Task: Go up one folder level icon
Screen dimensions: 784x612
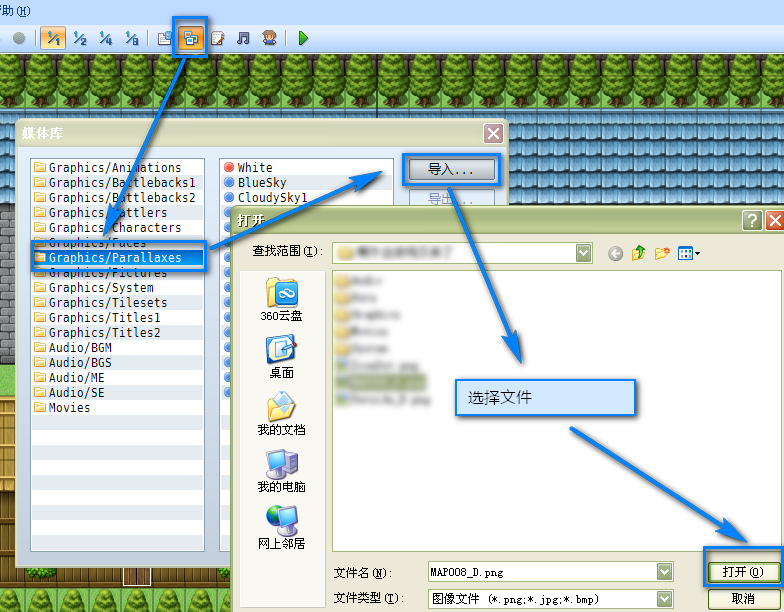Action: click(638, 254)
